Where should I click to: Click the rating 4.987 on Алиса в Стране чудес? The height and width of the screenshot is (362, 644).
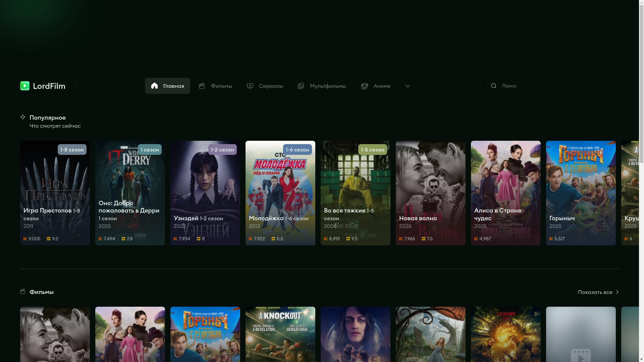pyautogui.click(x=483, y=239)
